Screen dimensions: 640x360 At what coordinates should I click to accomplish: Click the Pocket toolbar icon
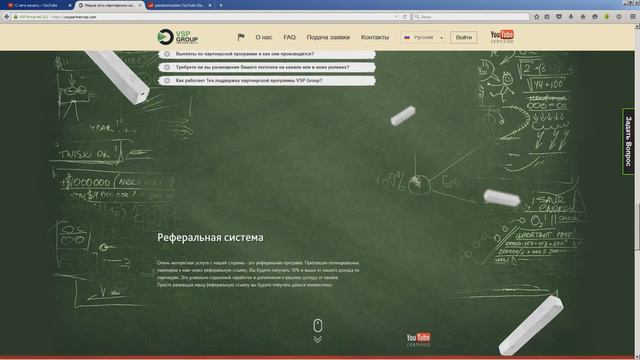click(x=559, y=17)
